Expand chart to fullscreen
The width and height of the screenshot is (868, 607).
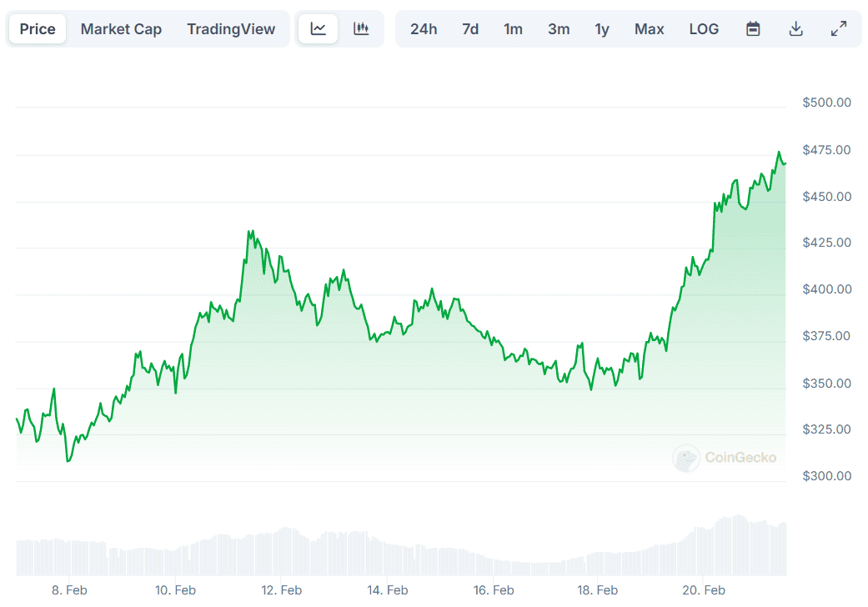coord(839,29)
